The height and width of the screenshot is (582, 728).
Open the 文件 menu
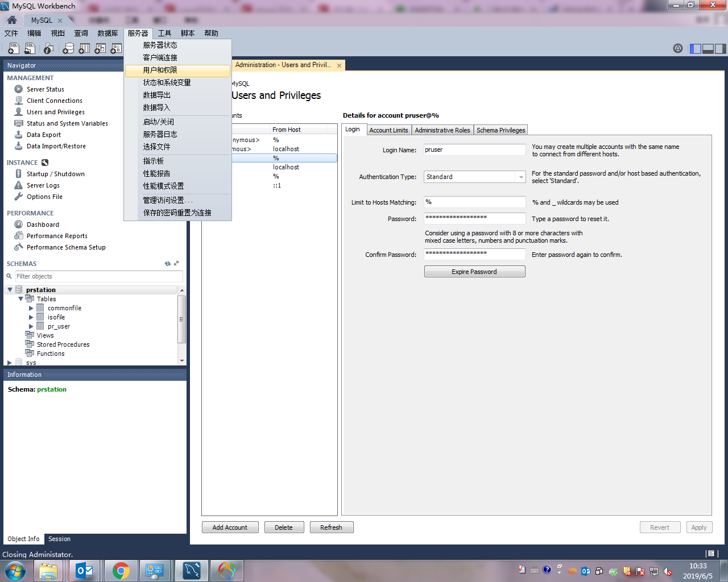tap(11, 33)
